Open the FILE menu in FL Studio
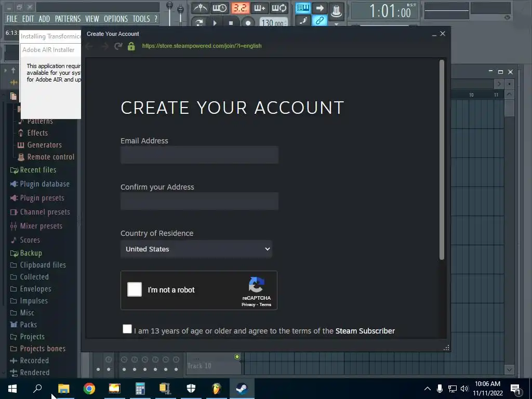The image size is (532, 399). (x=12, y=19)
